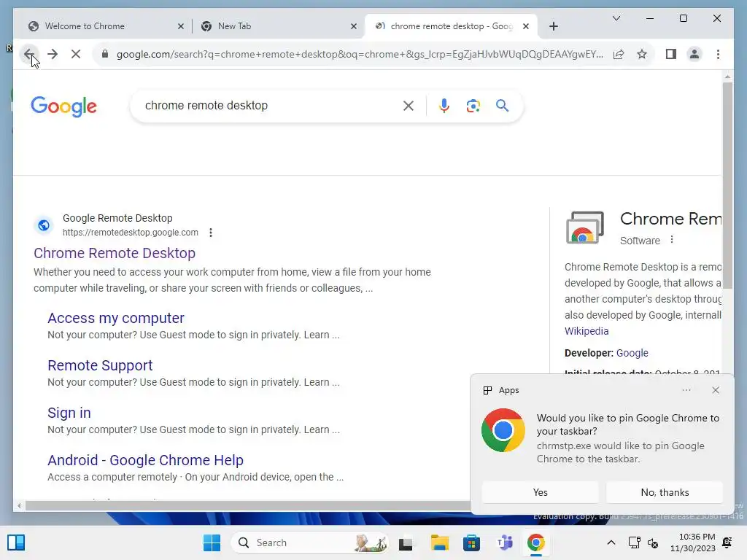Open the muted volume tray icon
This screenshot has height=560, width=747.
point(653,542)
